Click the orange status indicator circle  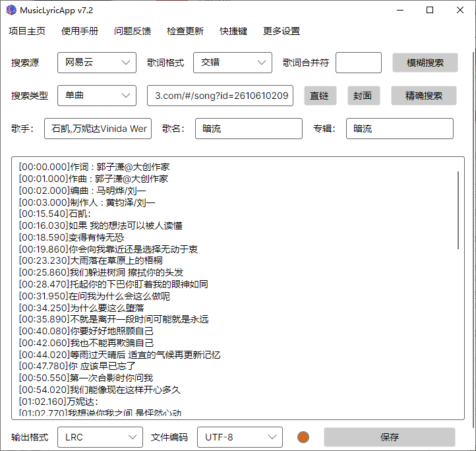pos(303,437)
